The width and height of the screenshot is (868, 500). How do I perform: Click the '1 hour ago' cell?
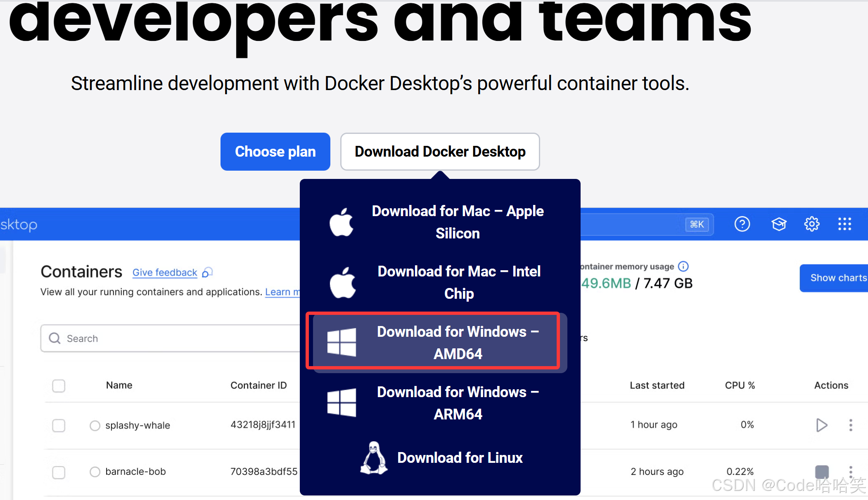tap(654, 425)
